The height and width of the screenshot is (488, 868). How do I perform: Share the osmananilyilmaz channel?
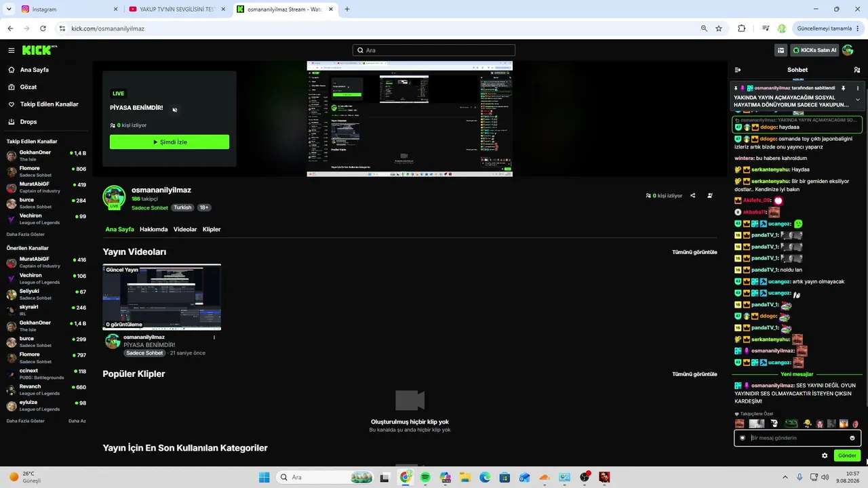[x=692, y=196]
